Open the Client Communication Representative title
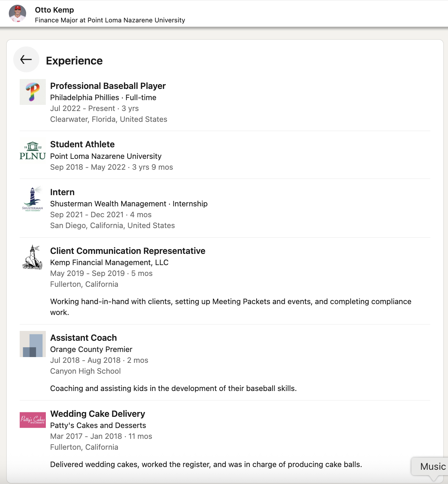 128,251
